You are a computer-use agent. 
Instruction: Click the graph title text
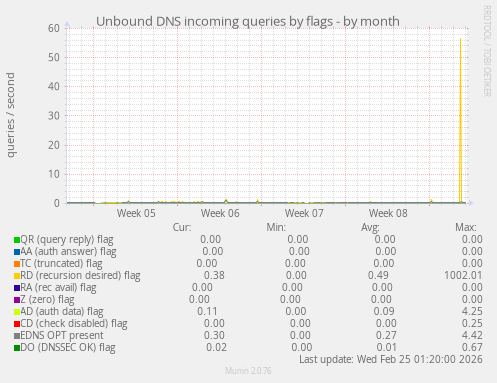click(248, 21)
